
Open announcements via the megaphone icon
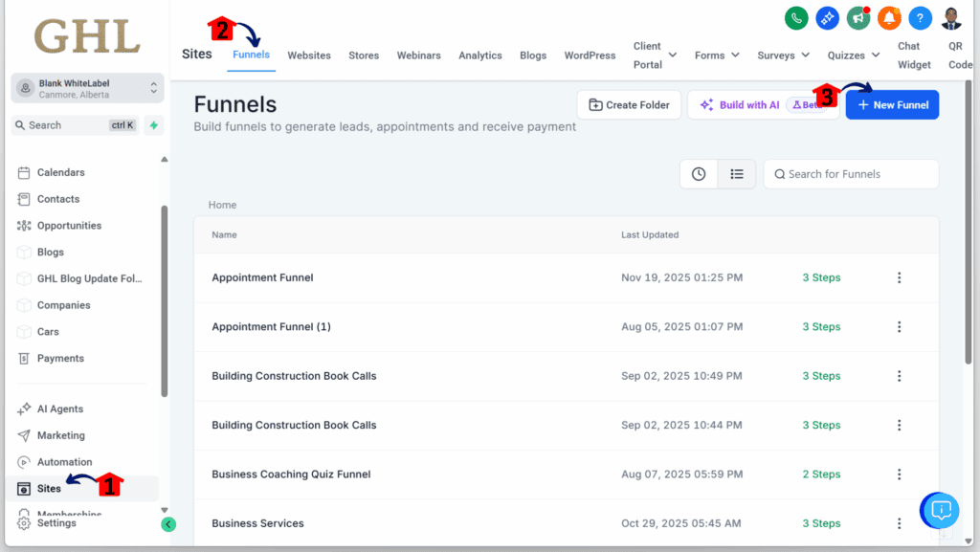(857, 17)
